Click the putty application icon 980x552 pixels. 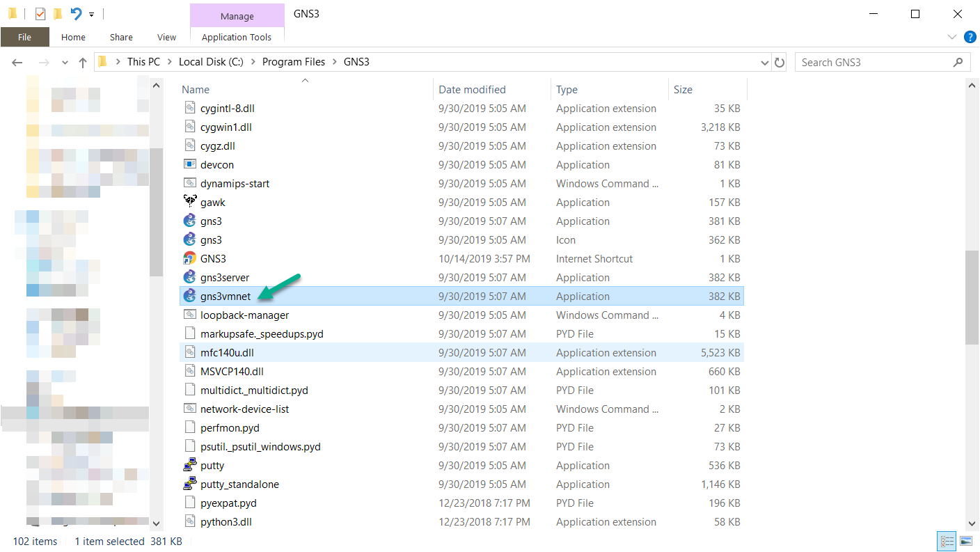pyautogui.click(x=190, y=465)
